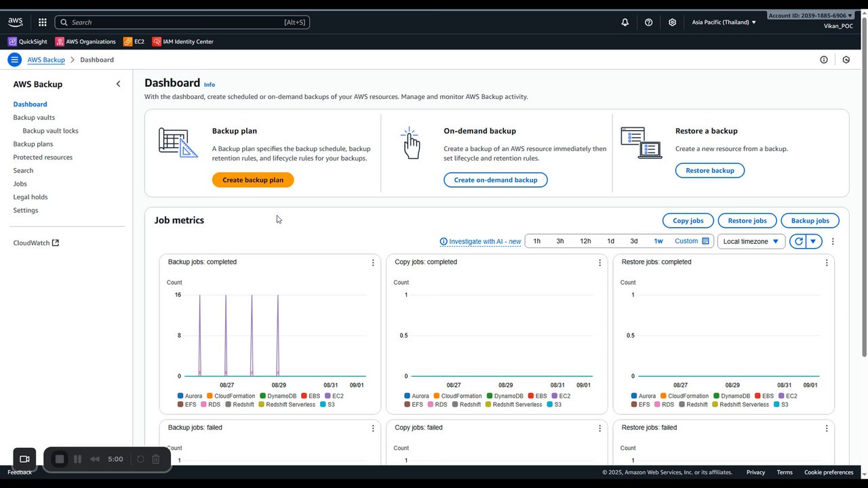Click Create backup plan button
Viewport: 868px width, 488px height.
[253, 180]
